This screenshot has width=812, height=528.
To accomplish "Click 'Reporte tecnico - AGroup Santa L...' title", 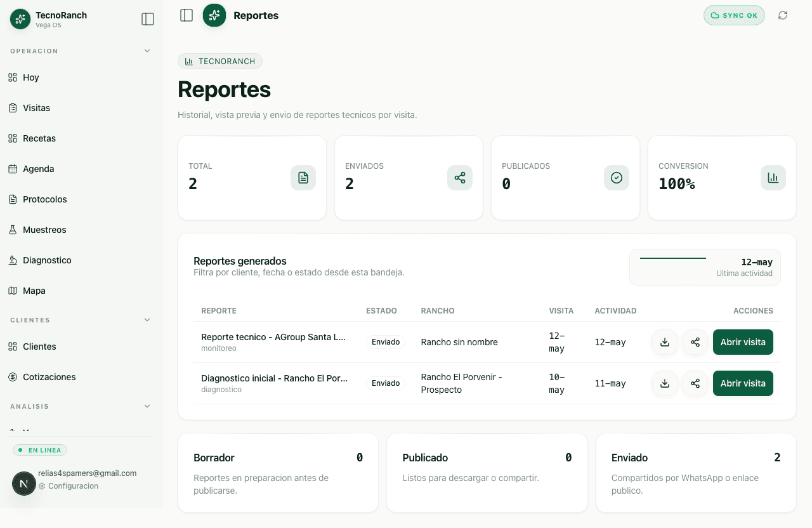I will [273, 337].
